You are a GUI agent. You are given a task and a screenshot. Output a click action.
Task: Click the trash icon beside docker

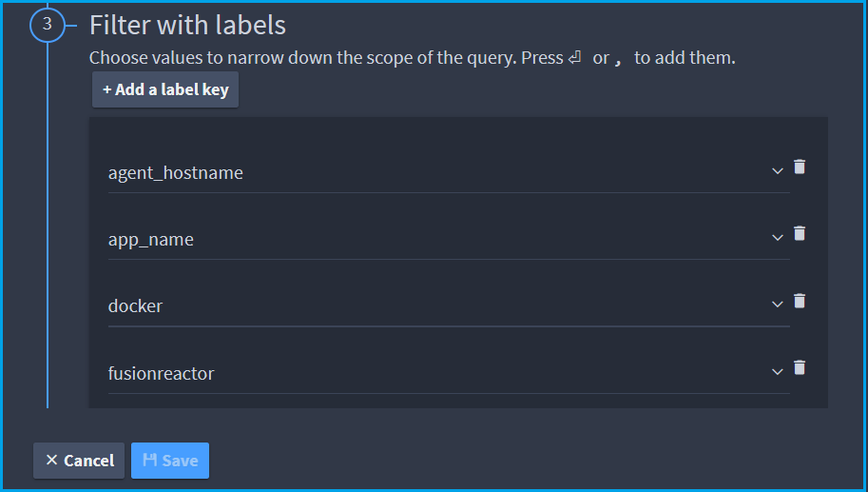pos(800,301)
